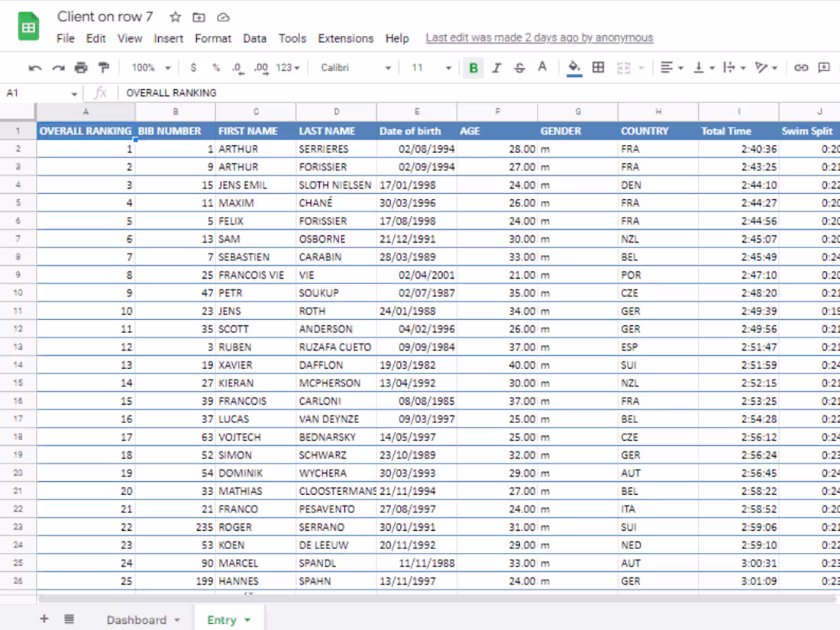Open vertical align dropdown
Viewport: 840px width, 630px height.
pos(704,67)
